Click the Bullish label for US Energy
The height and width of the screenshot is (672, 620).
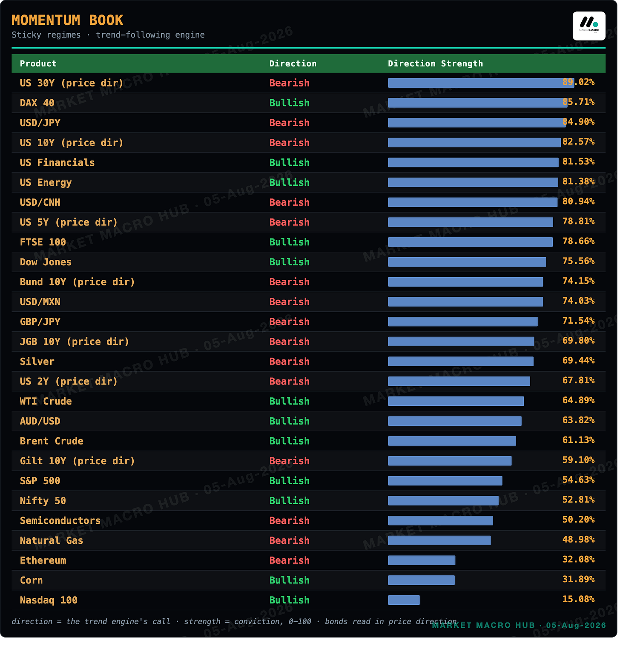(290, 183)
